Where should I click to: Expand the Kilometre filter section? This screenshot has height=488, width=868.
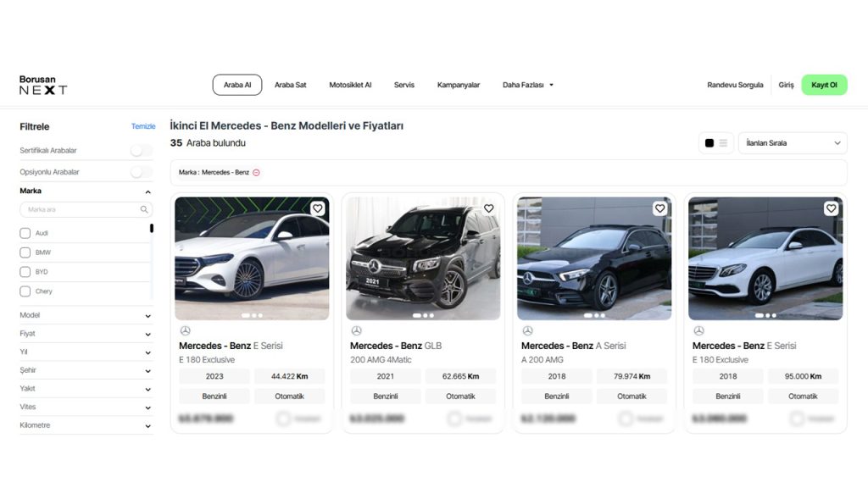[85, 424]
